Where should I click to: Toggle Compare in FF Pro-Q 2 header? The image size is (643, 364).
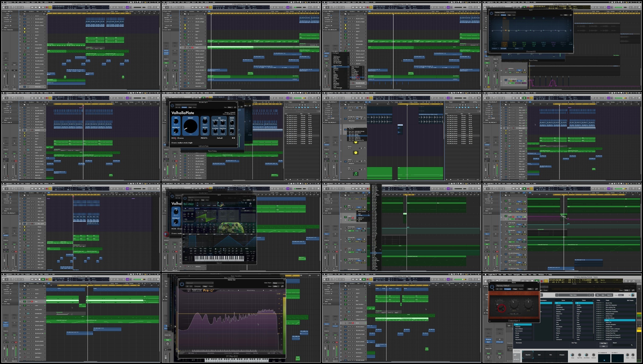click(x=198, y=286)
